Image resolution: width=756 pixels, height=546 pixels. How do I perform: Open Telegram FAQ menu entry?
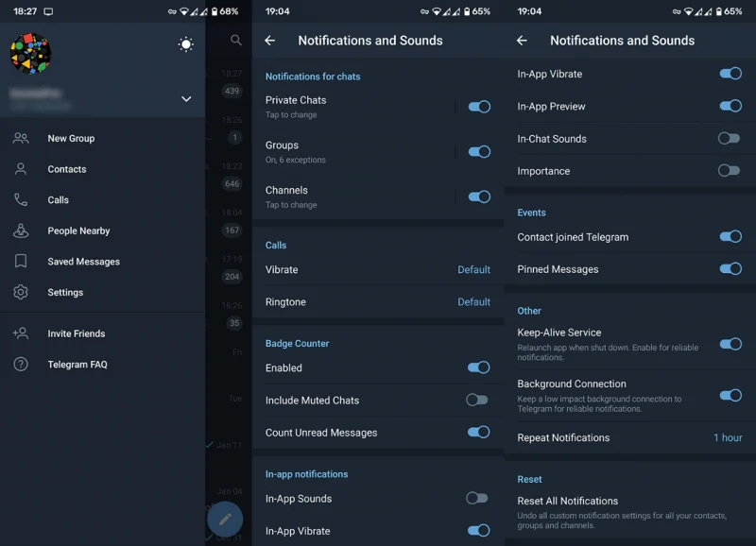[x=102, y=365]
